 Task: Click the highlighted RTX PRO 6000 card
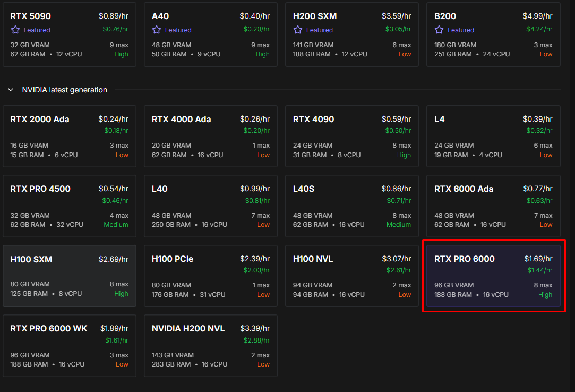pos(493,276)
